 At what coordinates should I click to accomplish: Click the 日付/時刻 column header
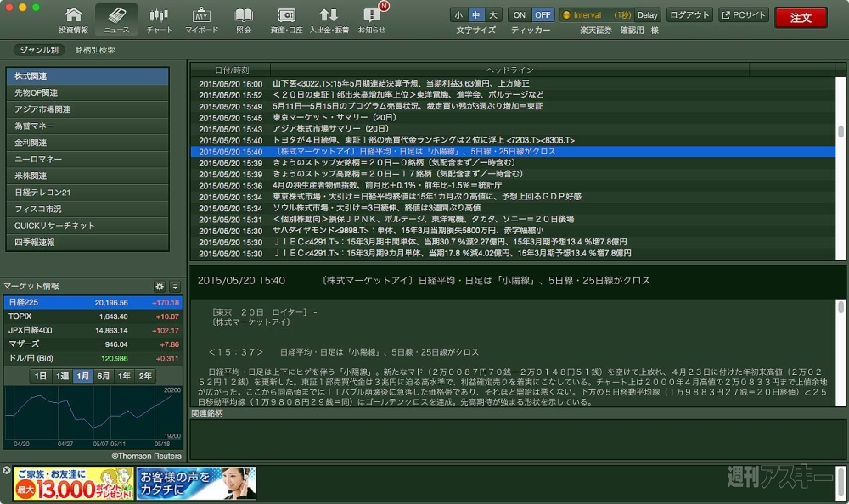(x=231, y=70)
